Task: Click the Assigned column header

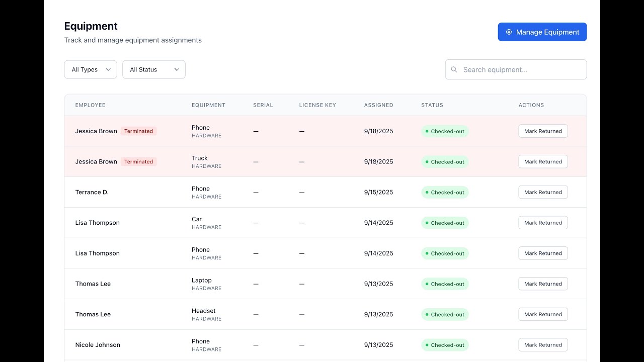Action: (x=378, y=105)
